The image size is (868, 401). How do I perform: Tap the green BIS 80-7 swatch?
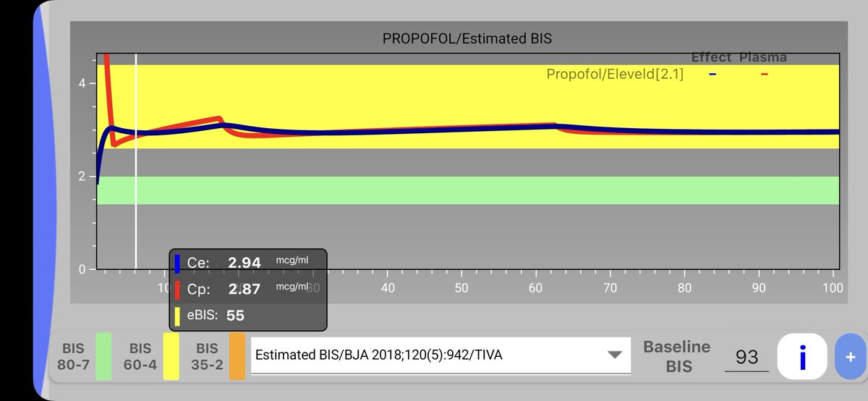(x=103, y=356)
